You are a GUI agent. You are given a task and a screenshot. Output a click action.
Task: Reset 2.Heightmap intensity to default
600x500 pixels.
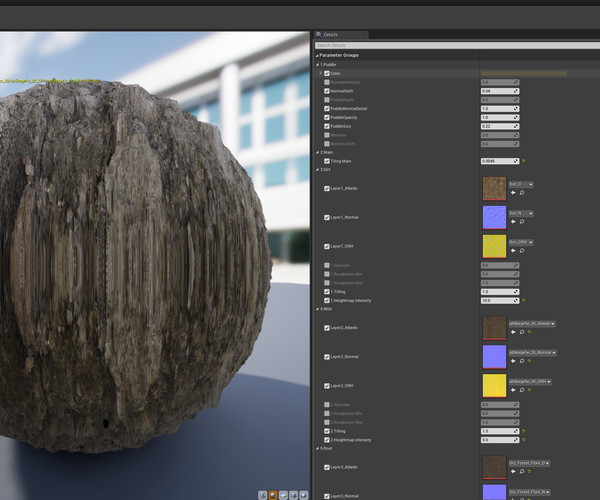pos(523,440)
